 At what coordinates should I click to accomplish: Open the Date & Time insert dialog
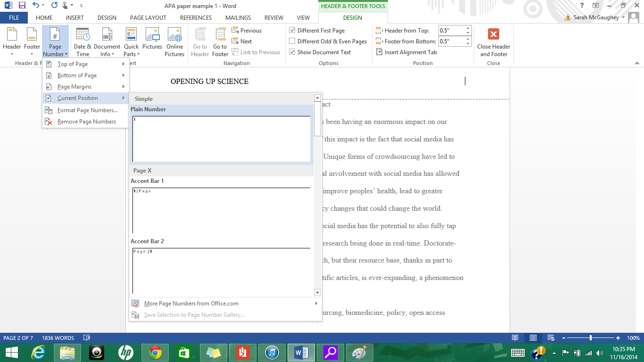(83, 41)
